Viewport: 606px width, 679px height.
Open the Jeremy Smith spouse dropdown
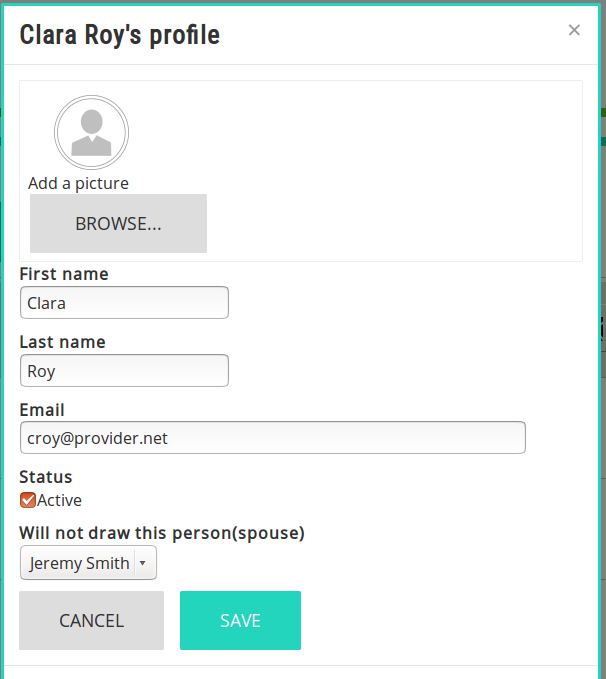pyautogui.click(x=80, y=563)
